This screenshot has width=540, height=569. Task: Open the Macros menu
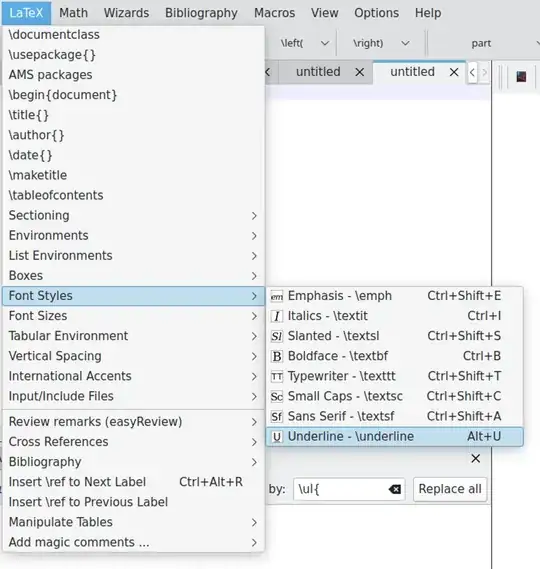click(275, 13)
